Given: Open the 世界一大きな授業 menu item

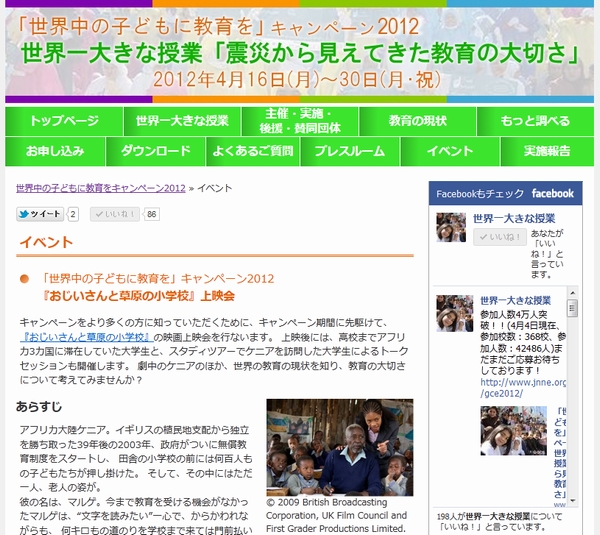Looking at the screenshot, I should 182,121.
